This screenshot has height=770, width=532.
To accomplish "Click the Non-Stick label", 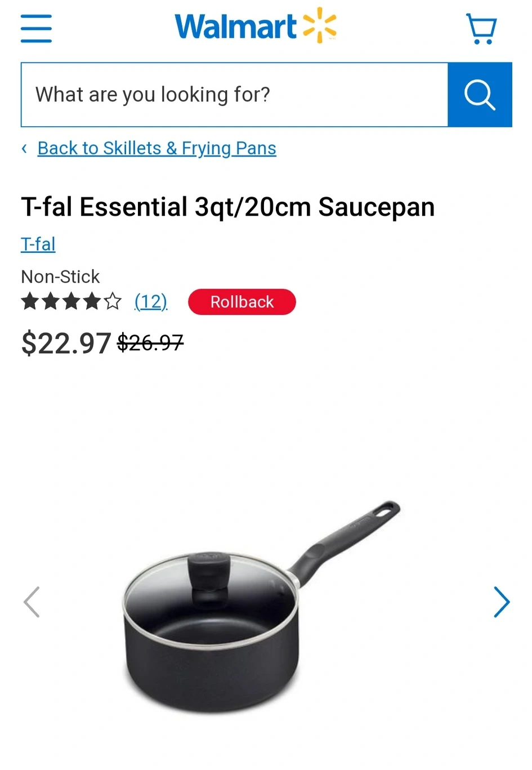I will click(x=60, y=277).
